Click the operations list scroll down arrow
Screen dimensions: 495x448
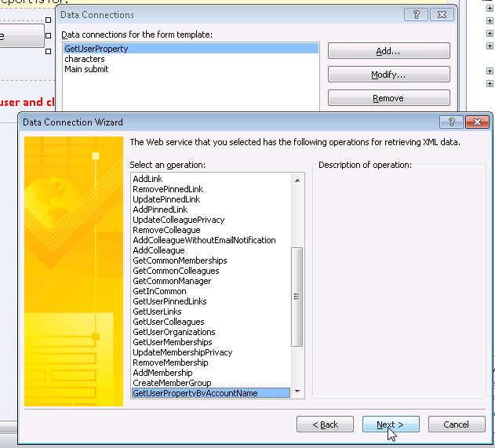297,392
